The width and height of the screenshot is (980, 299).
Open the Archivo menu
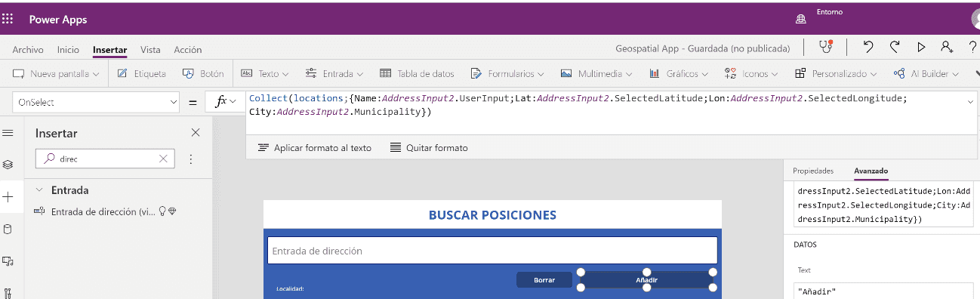tap(28, 50)
